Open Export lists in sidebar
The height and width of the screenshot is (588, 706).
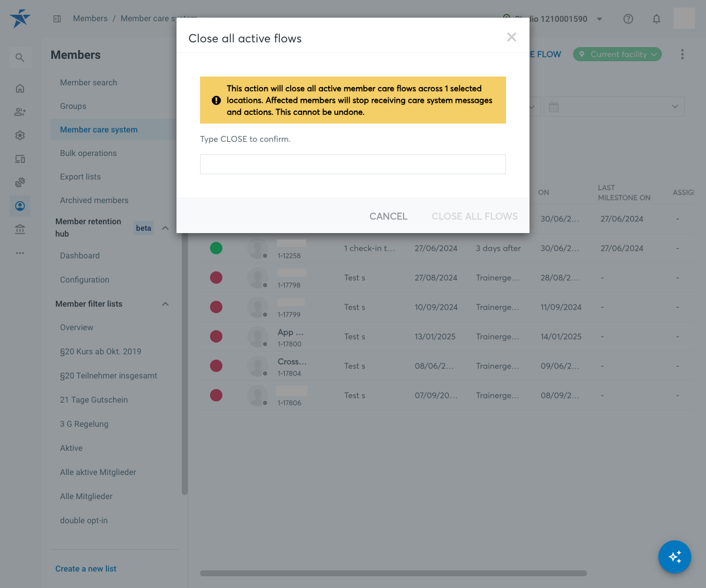(80, 177)
